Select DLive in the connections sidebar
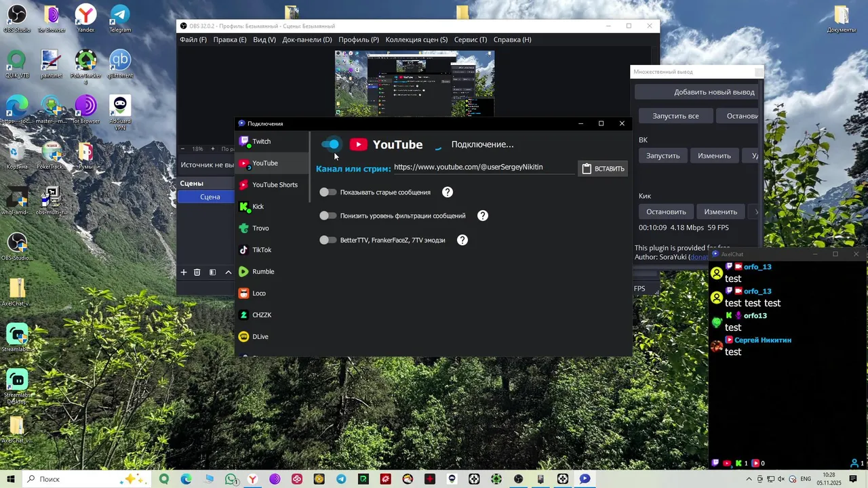 point(271,337)
